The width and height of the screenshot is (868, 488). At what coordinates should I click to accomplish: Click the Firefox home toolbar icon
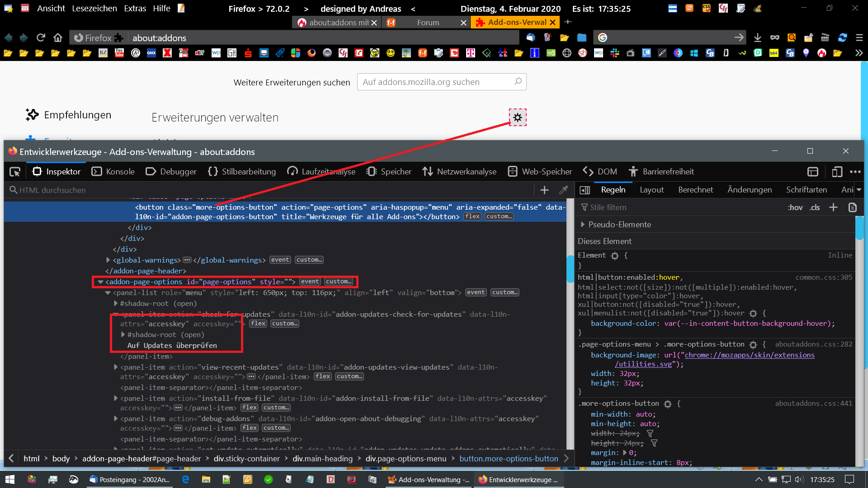(x=57, y=38)
